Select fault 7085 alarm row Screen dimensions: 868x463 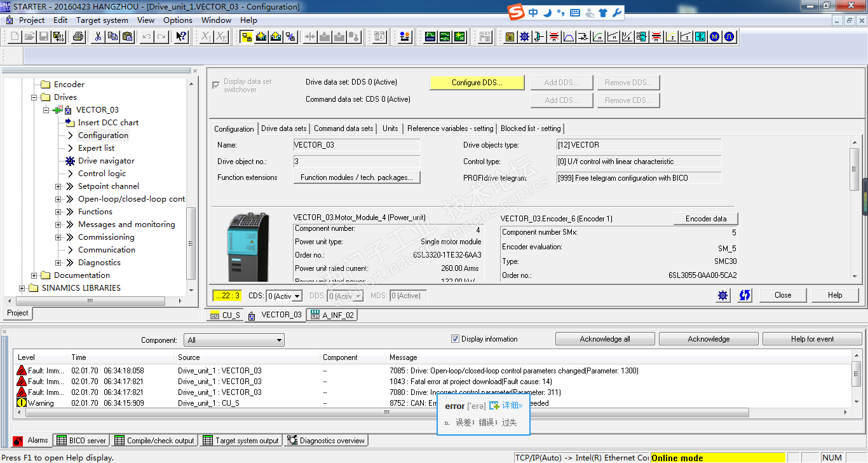point(432,371)
